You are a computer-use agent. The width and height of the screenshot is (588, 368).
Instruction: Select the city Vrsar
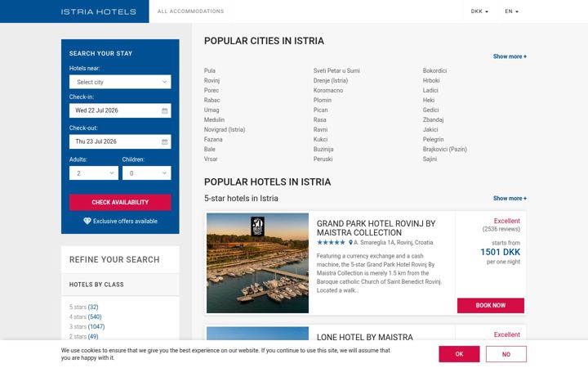(211, 159)
